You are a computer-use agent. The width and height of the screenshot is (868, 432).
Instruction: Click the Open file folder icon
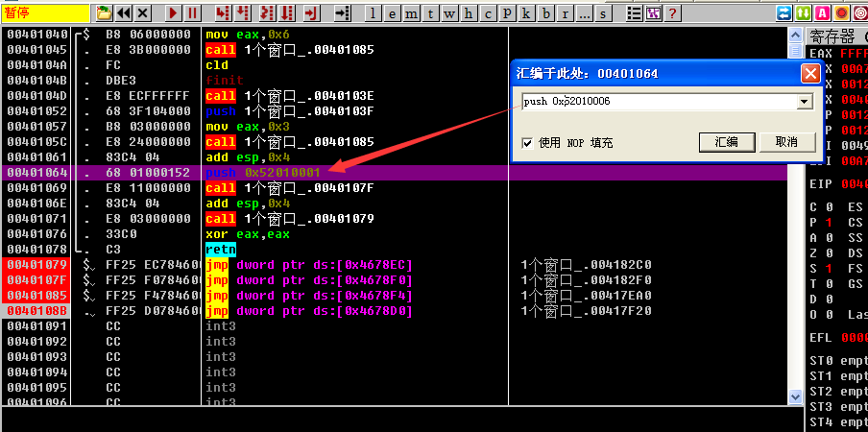104,12
